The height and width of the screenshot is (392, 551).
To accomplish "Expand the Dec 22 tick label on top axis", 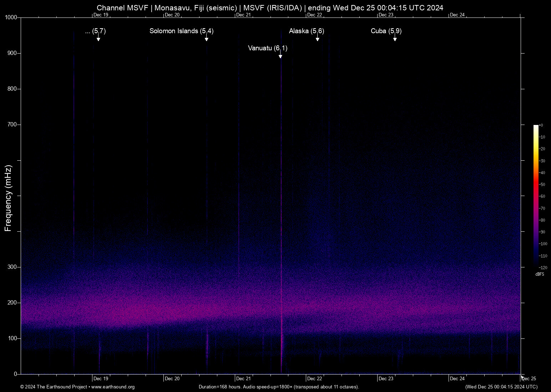I will 314,15.
